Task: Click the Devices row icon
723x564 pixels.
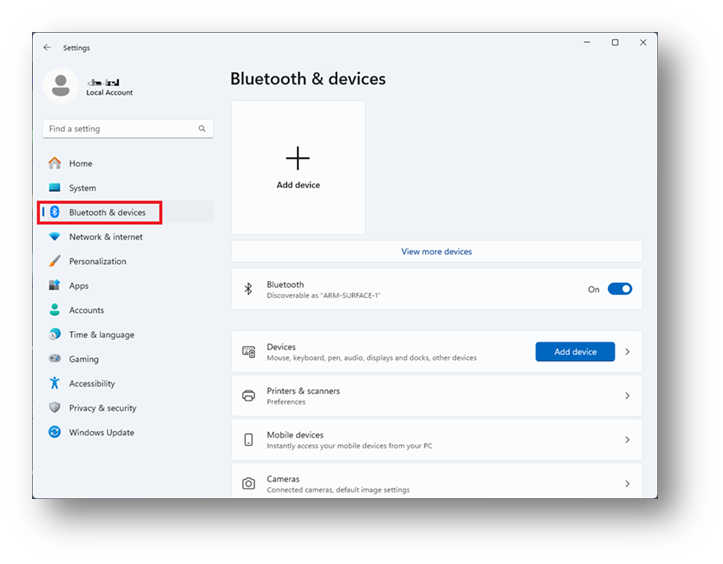Action: click(x=249, y=352)
